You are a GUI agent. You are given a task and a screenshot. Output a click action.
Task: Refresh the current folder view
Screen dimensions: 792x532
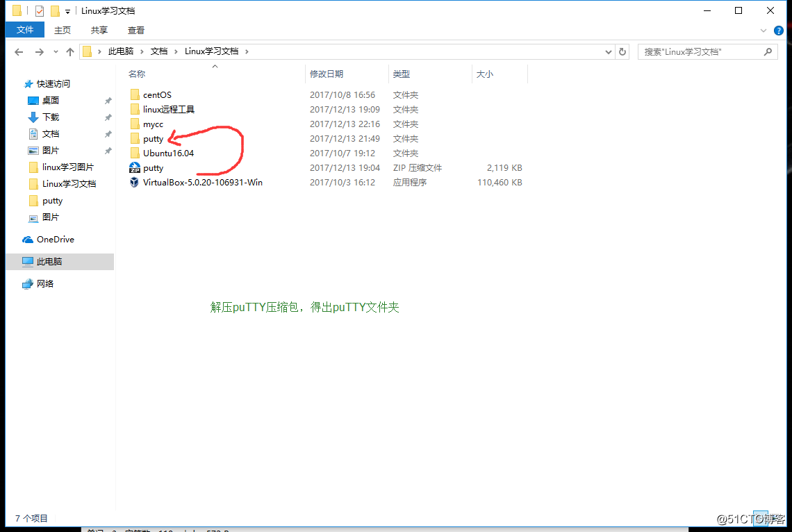point(622,51)
